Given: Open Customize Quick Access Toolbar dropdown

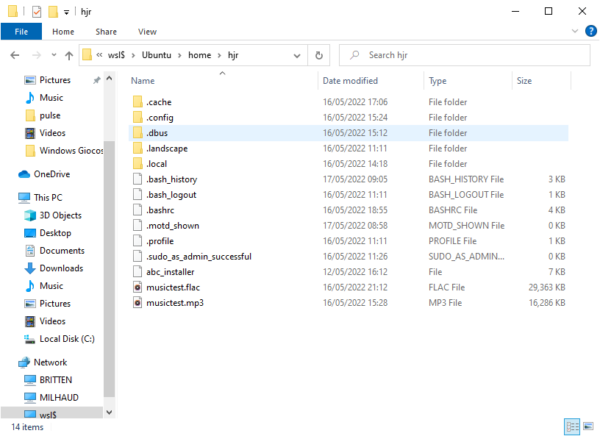Looking at the screenshot, I should [x=67, y=13].
